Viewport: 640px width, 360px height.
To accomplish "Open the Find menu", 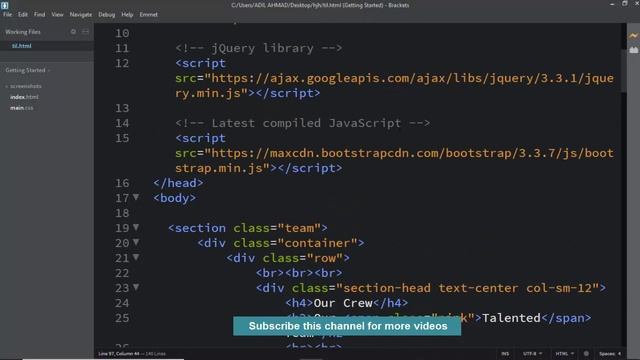I will click(x=40, y=14).
